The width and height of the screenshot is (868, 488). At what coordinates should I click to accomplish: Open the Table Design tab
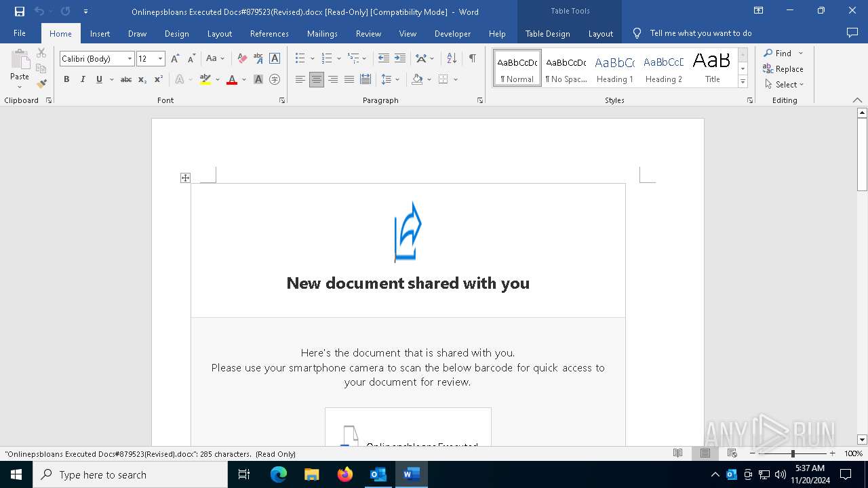pyautogui.click(x=547, y=33)
